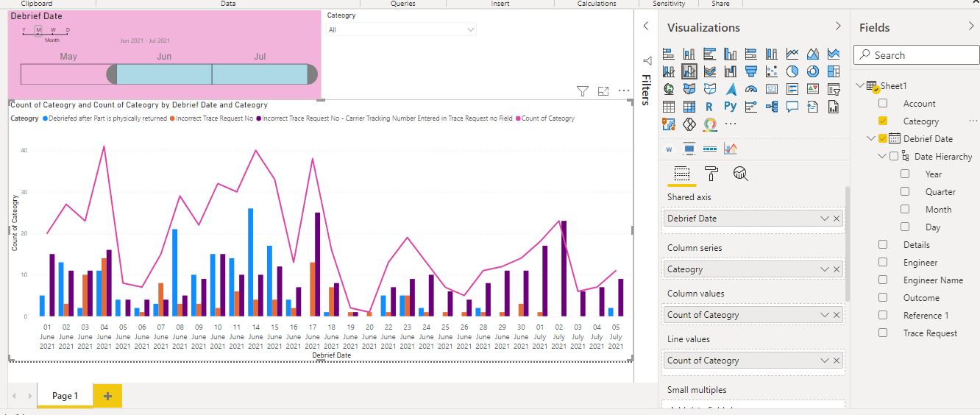Pick the pie chart visualization

(x=792, y=71)
